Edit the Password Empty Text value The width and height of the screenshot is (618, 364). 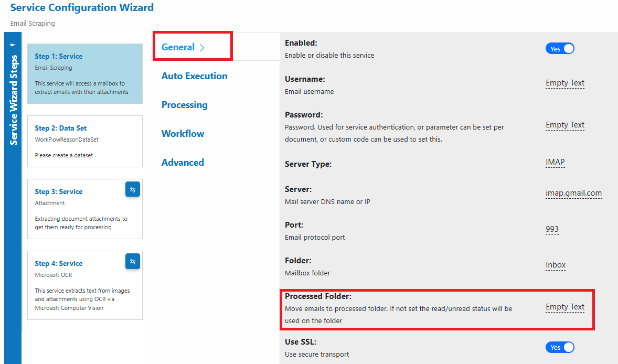click(565, 125)
